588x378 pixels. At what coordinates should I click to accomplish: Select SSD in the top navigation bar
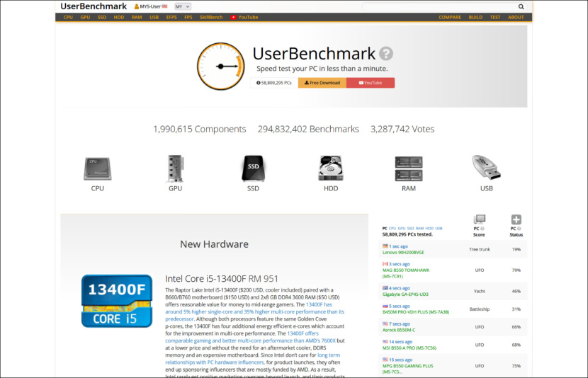pyautogui.click(x=101, y=17)
